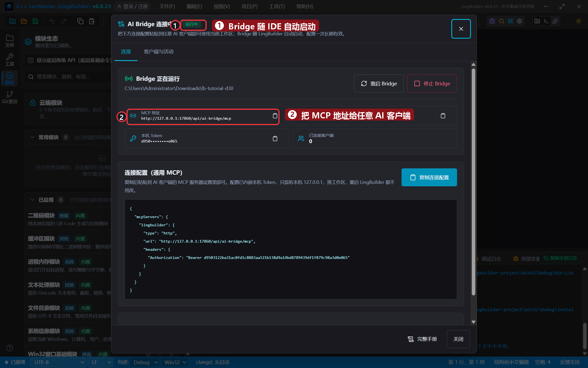Viewport: 588px width, 368px height.
Task: Open the 项目(P) menu
Action: coord(249,6)
